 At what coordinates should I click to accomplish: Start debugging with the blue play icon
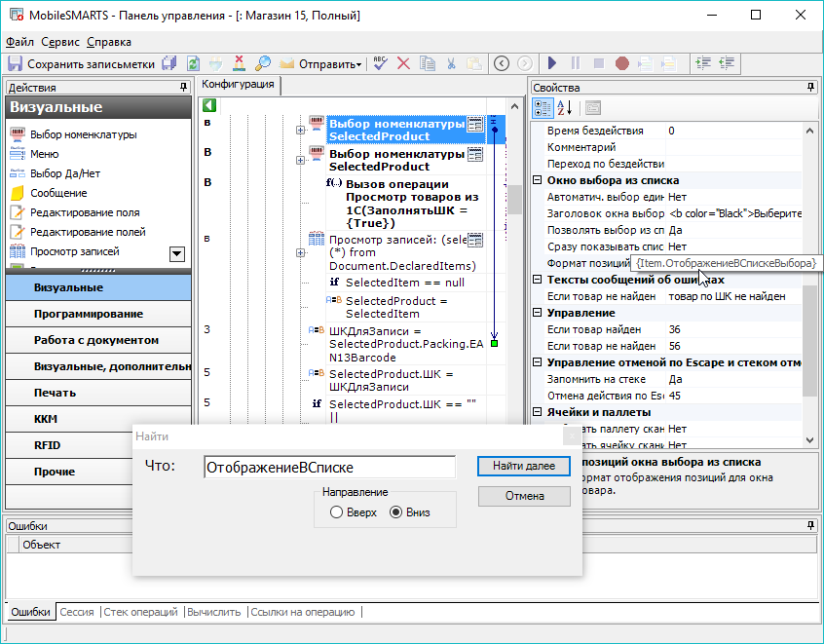click(x=552, y=63)
